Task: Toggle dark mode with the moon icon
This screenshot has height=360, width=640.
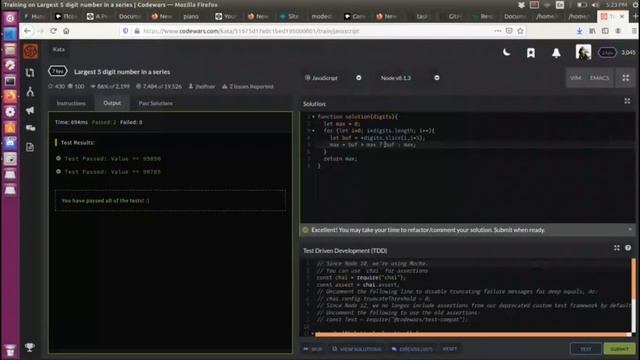Action: [506, 52]
